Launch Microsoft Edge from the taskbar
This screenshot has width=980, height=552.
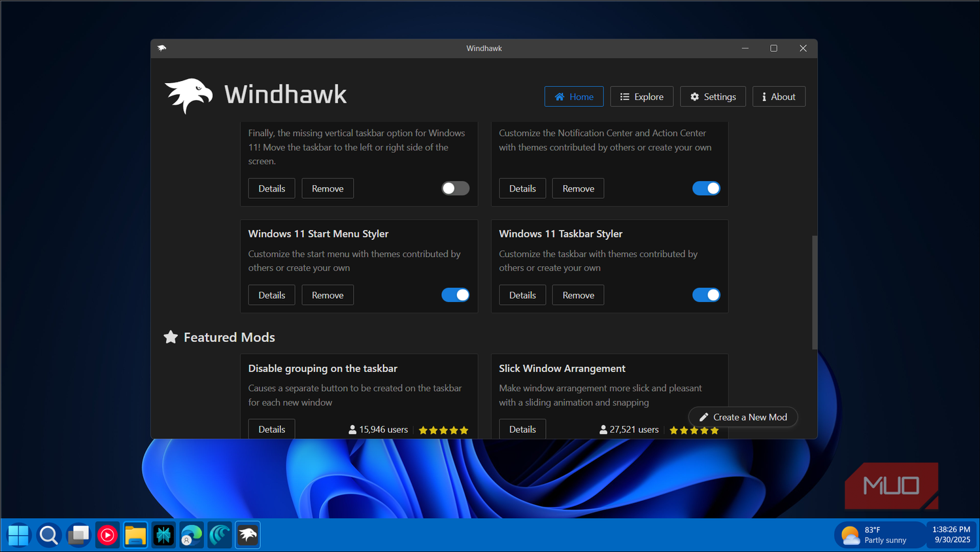pos(192,535)
